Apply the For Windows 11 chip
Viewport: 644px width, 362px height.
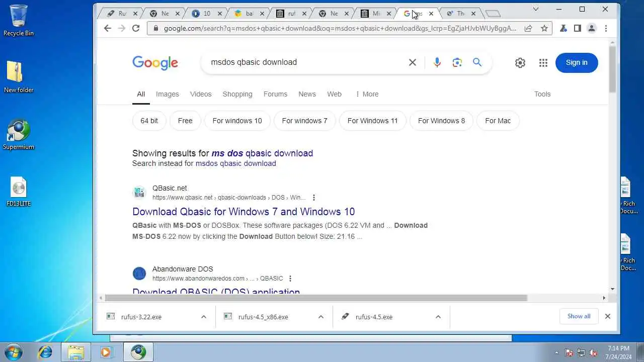coord(372,121)
